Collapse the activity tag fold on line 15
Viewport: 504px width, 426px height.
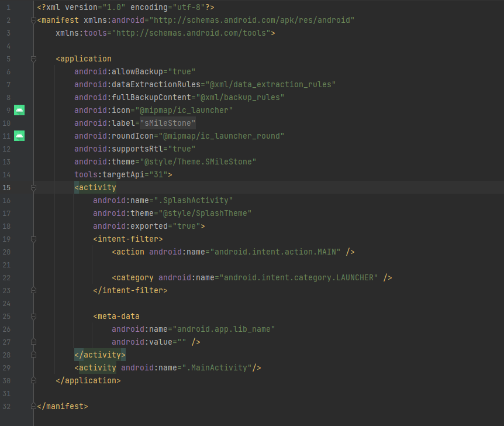pos(33,188)
